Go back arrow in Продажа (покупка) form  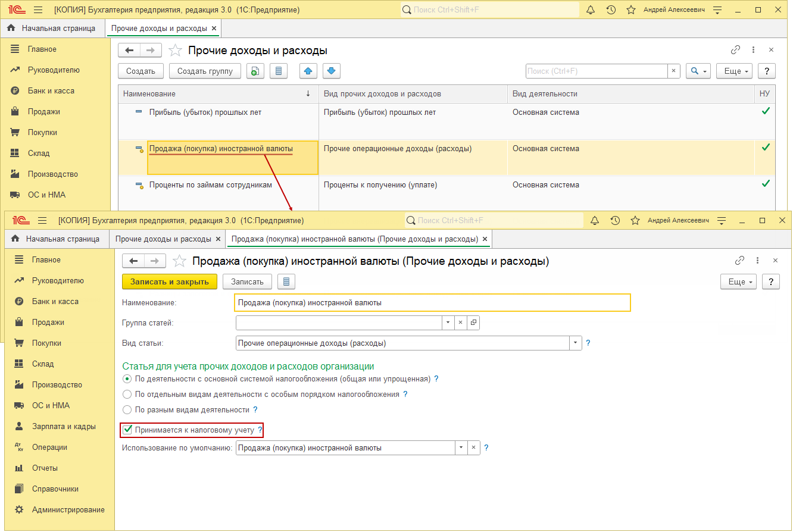click(134, 261)
